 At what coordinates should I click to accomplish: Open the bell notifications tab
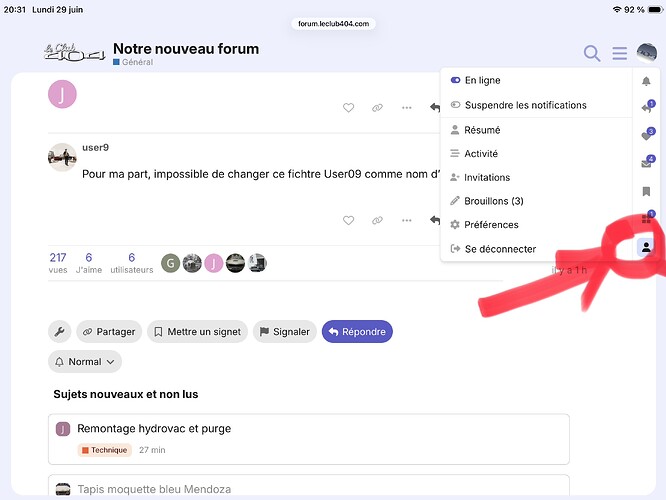(x=646, y=81)
